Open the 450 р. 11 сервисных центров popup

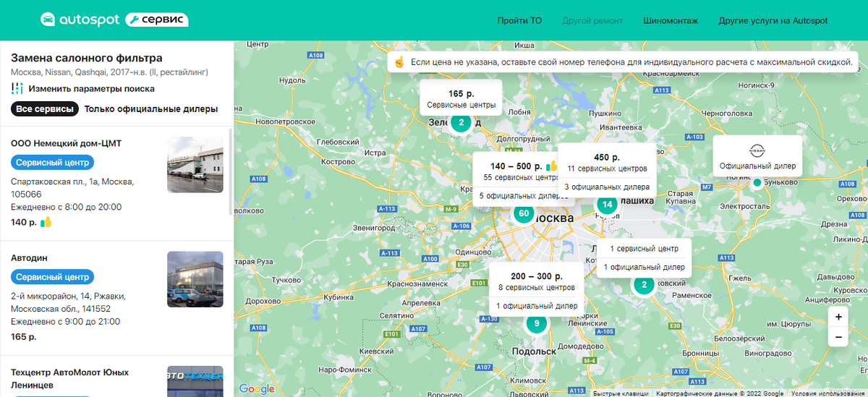(x=607, y=171)
